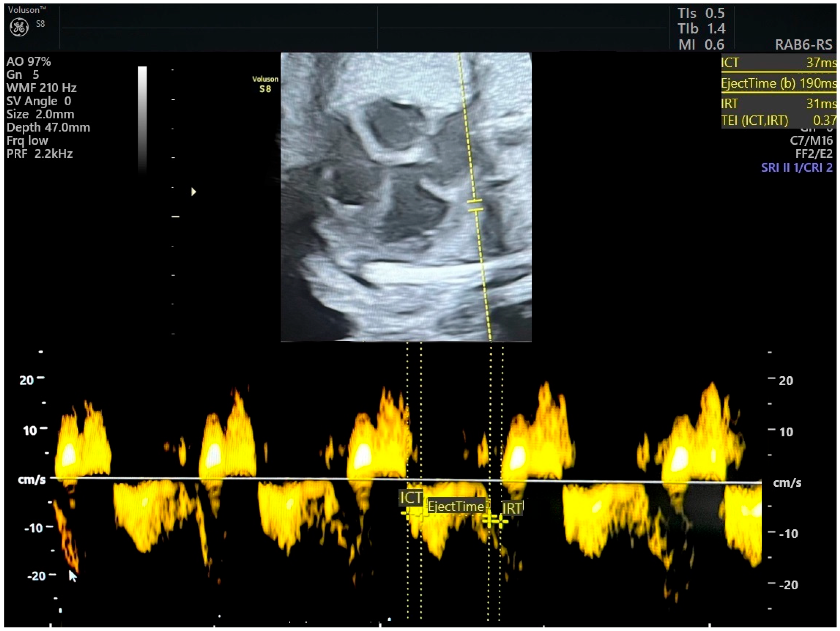Screen dimensions: 840x631
Task: Click the mouse pointer arrow near -20
Action: [x=72, y=576]
